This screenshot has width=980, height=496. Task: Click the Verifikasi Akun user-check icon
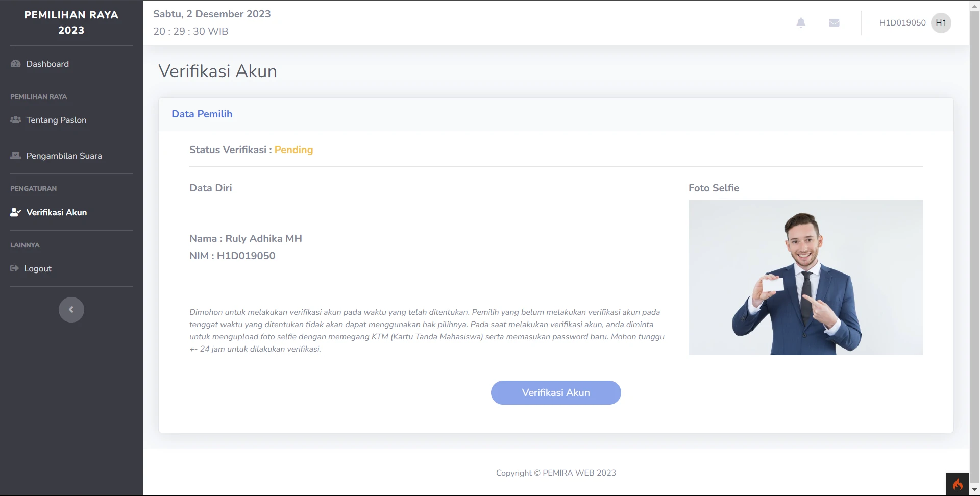(x=16, y=212)
